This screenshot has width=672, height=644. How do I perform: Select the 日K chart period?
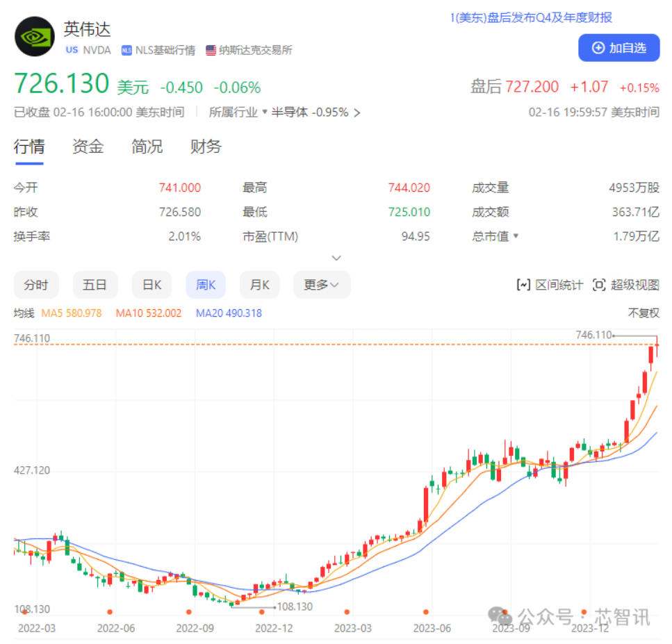tap(151, 285)
